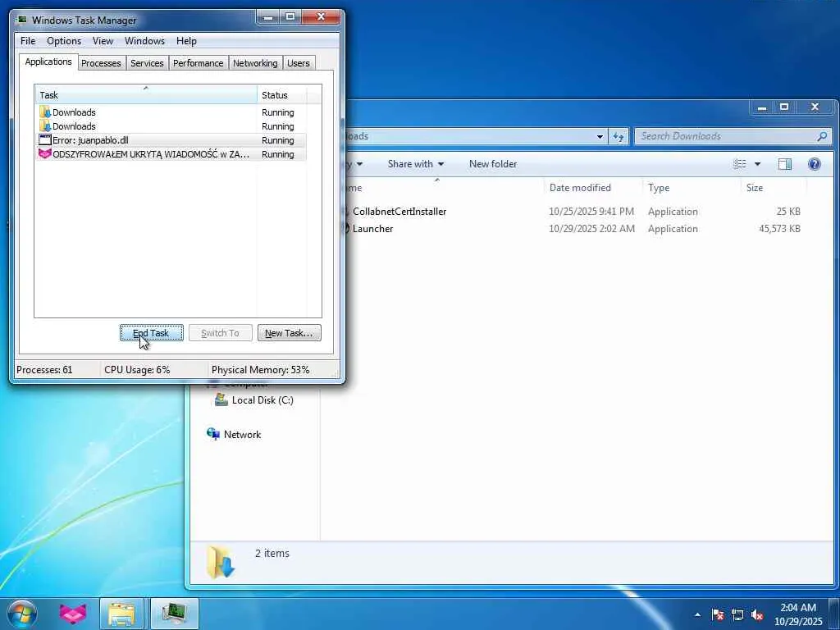The height and width of the screenshot is (630, 840).
Task: Click Show desktop strip at taskbar end
Action: coord(834,614)
